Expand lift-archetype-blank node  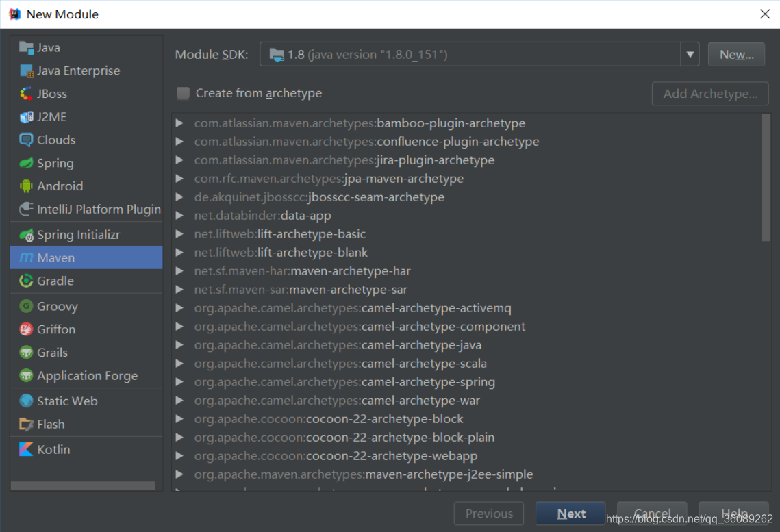pos(179,253)
